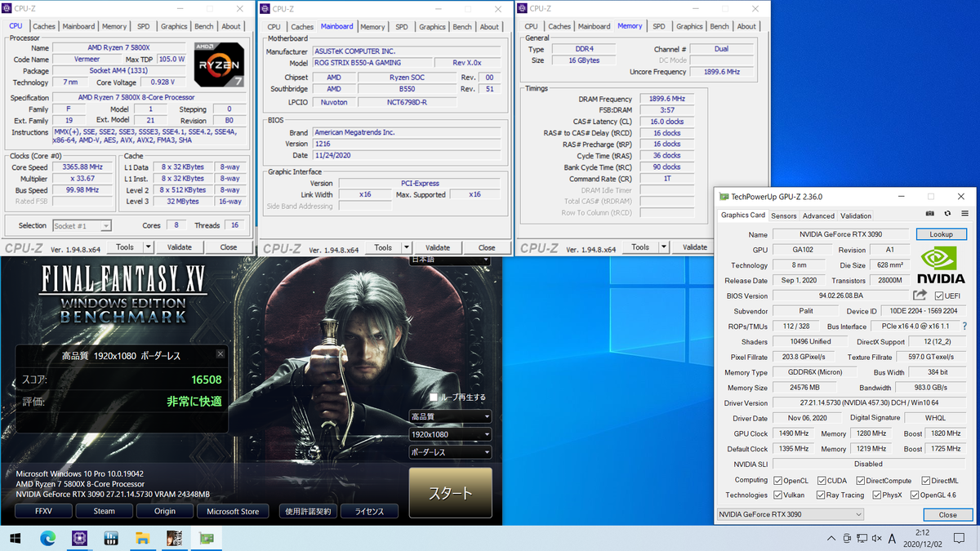
Task: Click the Microsoft Store button
Action: tap(233, 511)
